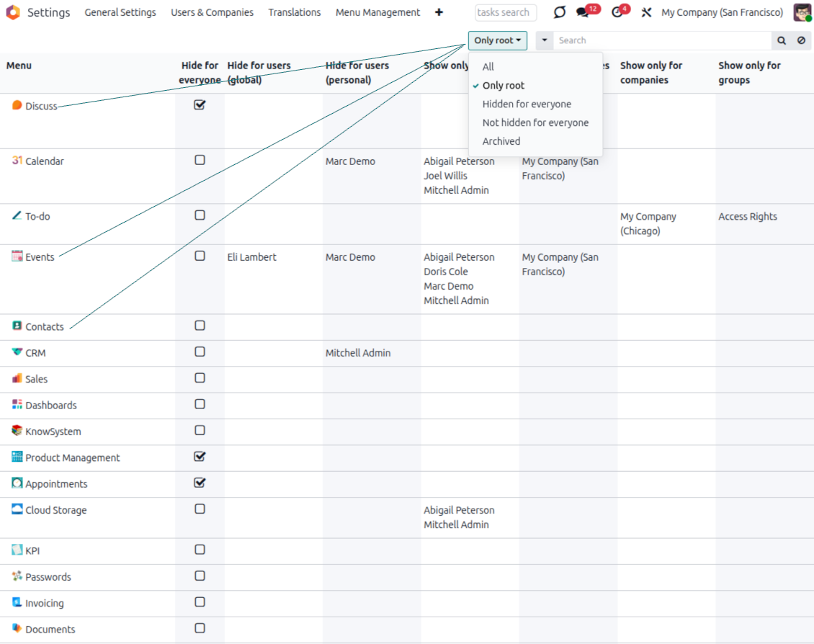Screen dimensions: 814x644
Task: Click the magnifier search button
Action: click(x=782, y=41)
